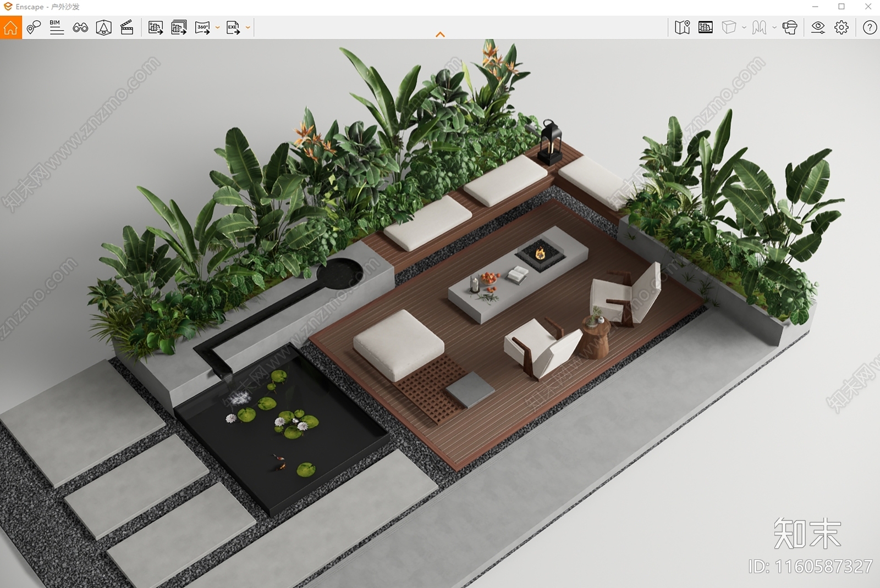The width and height of the screenshot is (880, 588).
Task: Expand the EXE export dropdown
Action: coord(248,27)
